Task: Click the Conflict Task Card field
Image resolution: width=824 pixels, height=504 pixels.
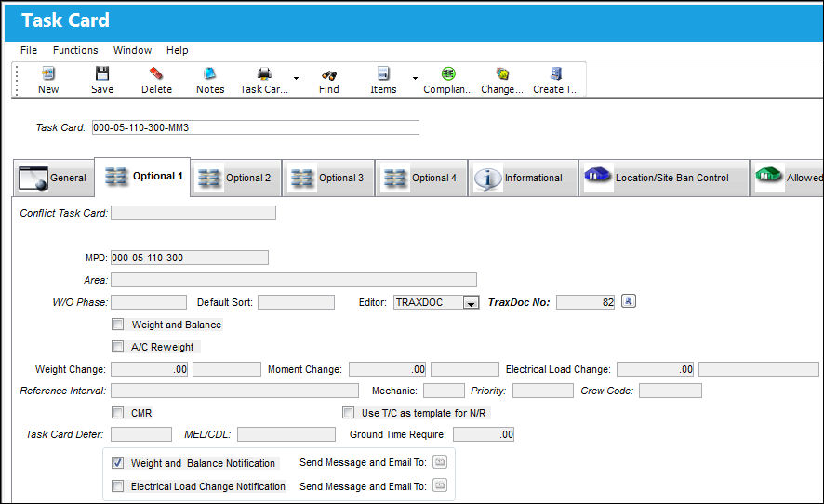Action: pyautogui.click(x=193, y=213)
